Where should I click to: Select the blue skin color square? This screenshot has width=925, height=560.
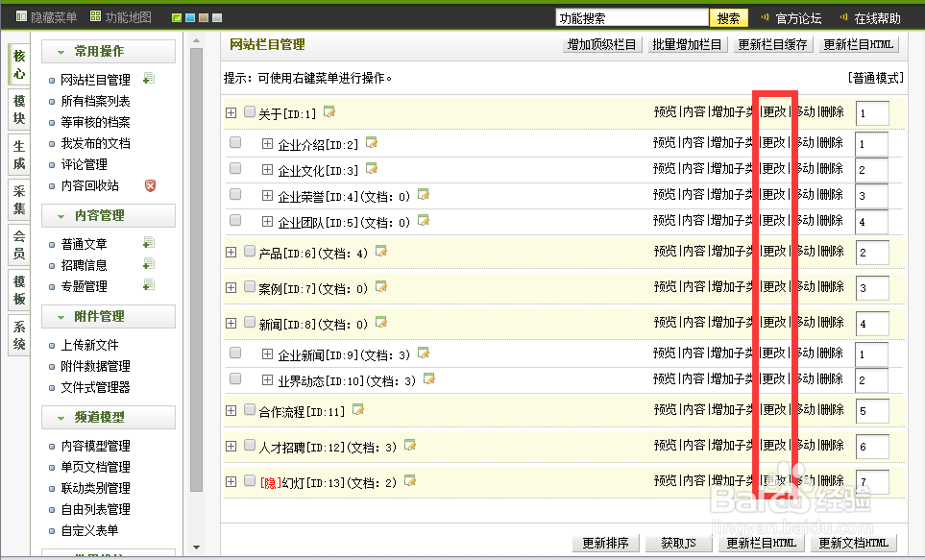(x=189, y=16)
